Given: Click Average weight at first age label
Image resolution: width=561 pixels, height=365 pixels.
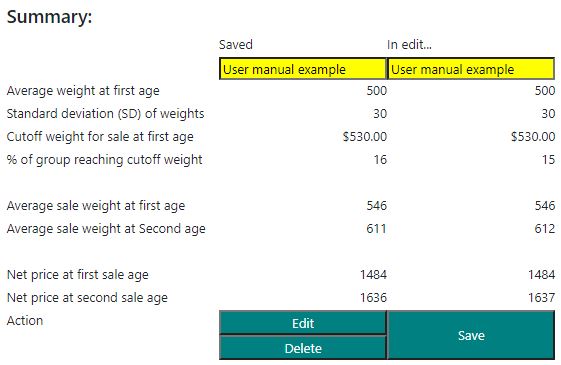Looking at the screenshot, I should pos(83,91).
